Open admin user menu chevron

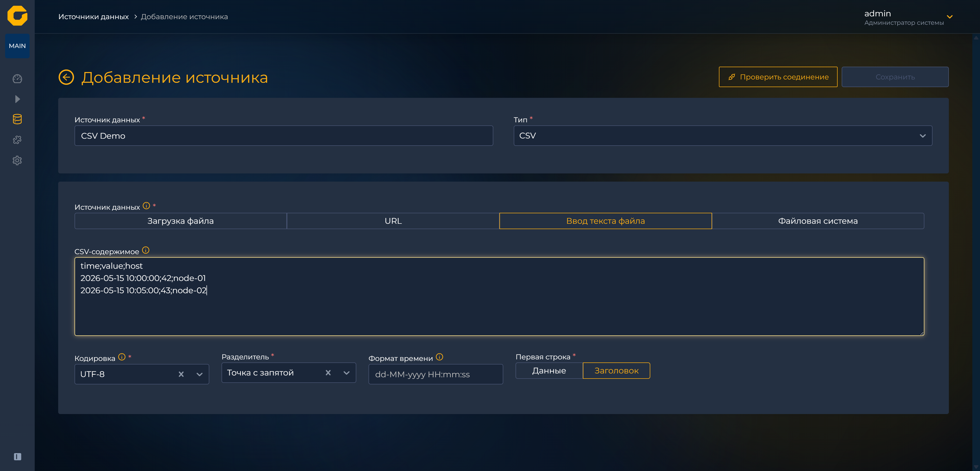click(x=950, y=17)
